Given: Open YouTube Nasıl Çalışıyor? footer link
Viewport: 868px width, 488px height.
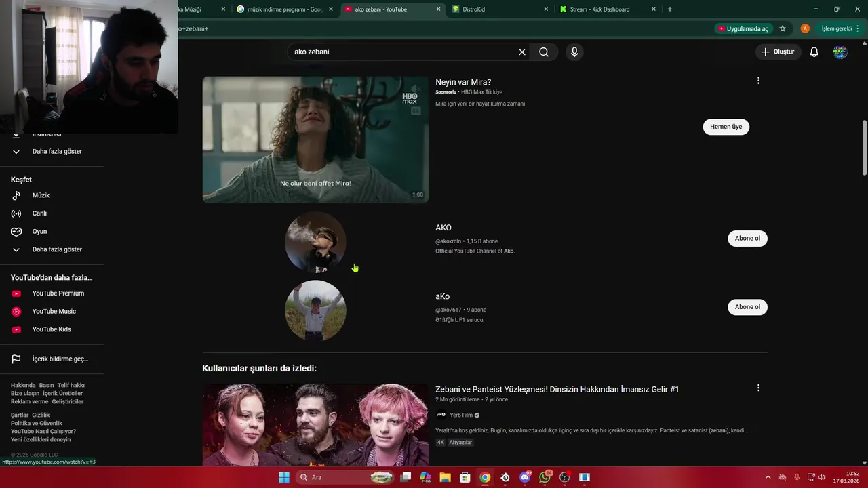Looking at the screenshot, I should 43,432.
